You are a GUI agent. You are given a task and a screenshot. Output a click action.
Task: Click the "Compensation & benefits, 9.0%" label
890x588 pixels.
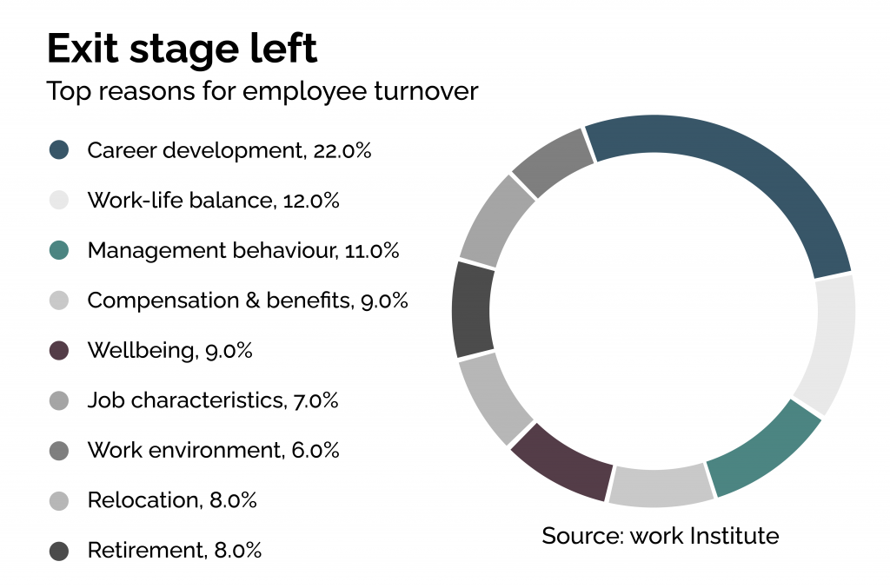point(248,301)
